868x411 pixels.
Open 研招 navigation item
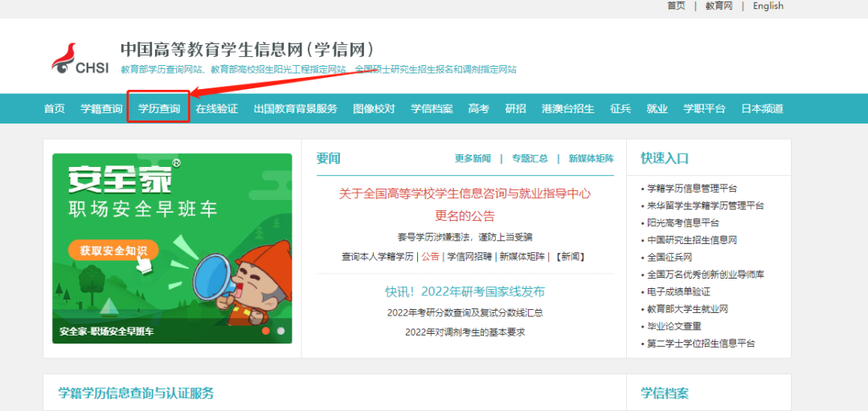(x=516, y=108)
